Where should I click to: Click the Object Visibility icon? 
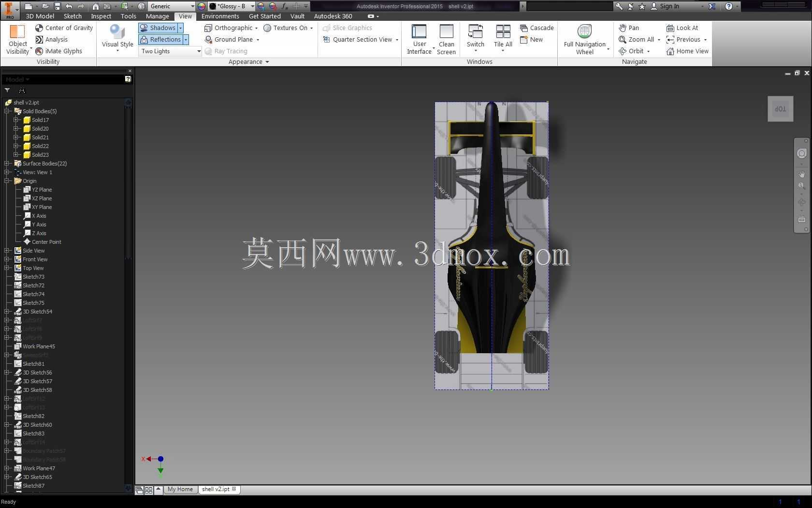coord(17,31)
